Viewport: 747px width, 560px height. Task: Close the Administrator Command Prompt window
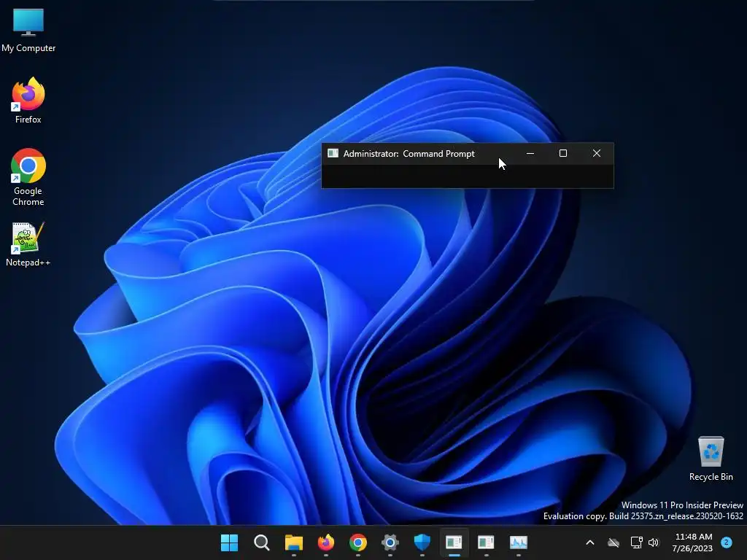point(597,153)
